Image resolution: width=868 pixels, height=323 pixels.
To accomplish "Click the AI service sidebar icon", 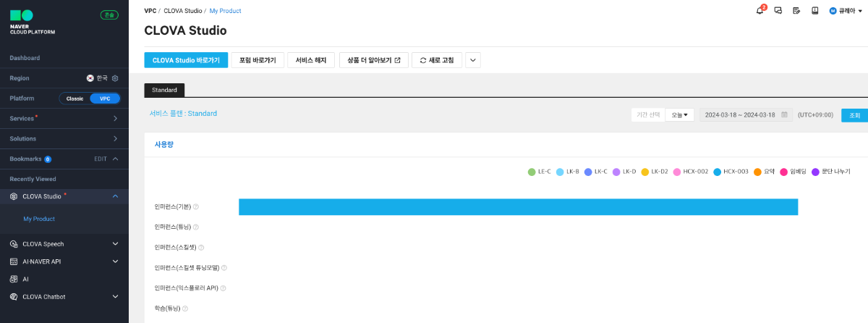I will 14,279.
